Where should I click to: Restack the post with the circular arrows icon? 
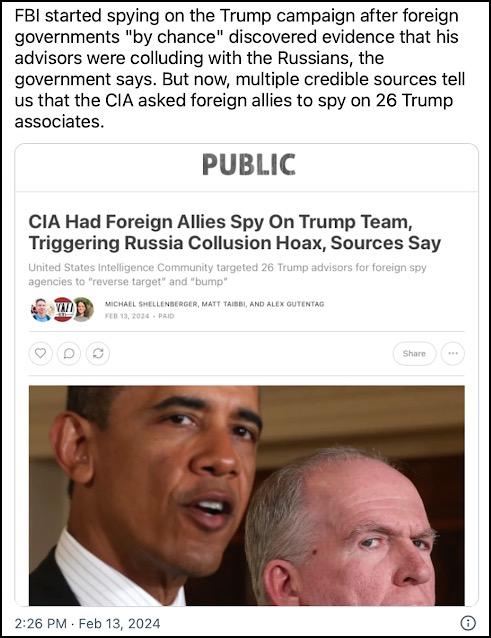pyautogui.click(x=98, y=353)
